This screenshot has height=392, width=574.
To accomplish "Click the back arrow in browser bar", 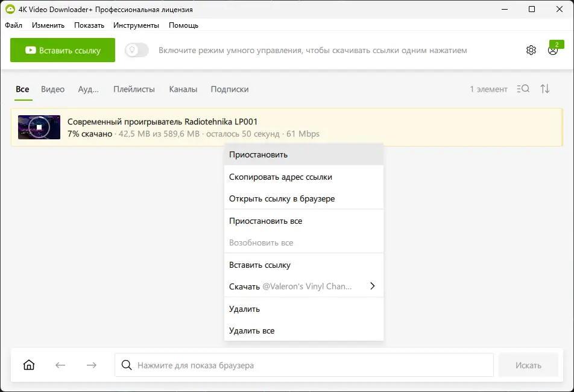I will click(60, 365).
